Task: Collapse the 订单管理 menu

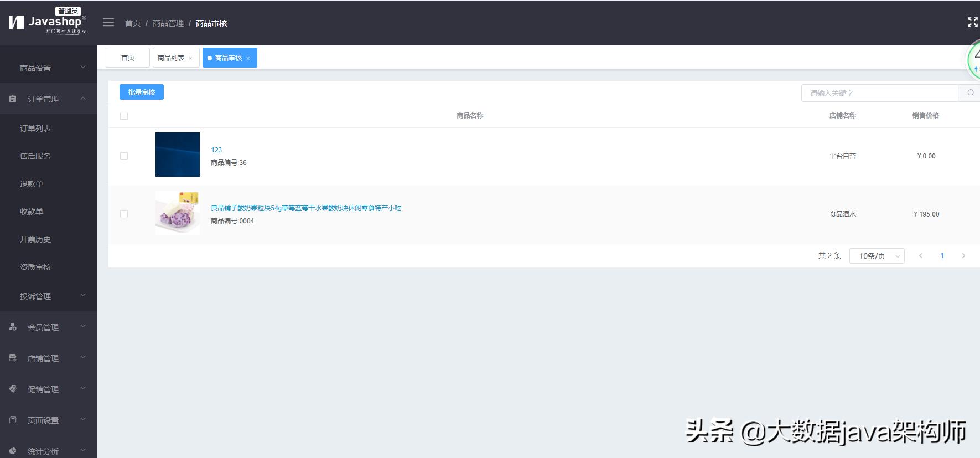Action: pyautogui.click(x=49, y=99)
